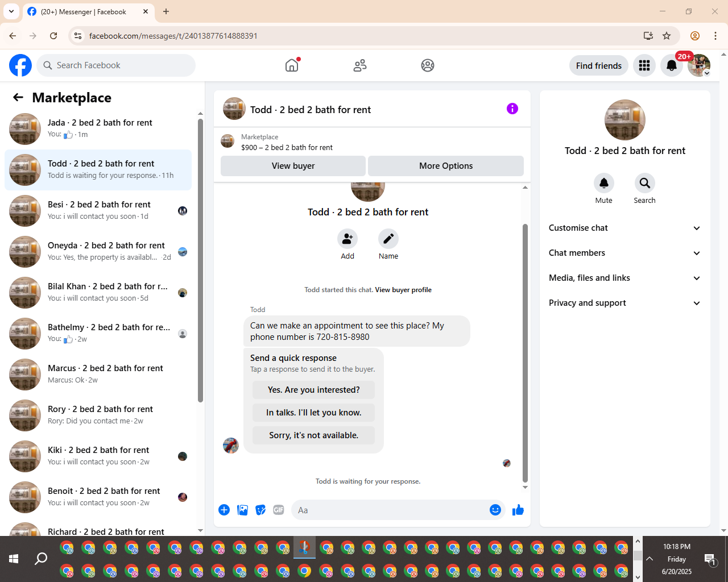Go to the Home feed icon

coord(292,65)
